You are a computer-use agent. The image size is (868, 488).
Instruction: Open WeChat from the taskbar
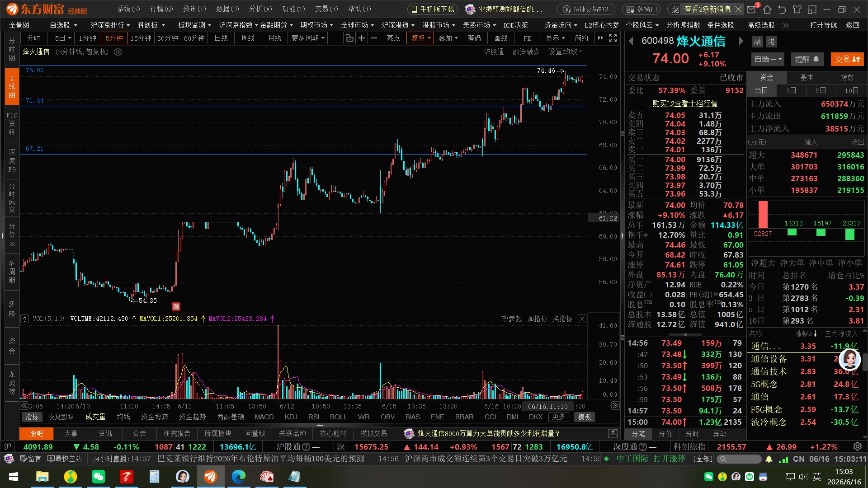pos(98,477)
